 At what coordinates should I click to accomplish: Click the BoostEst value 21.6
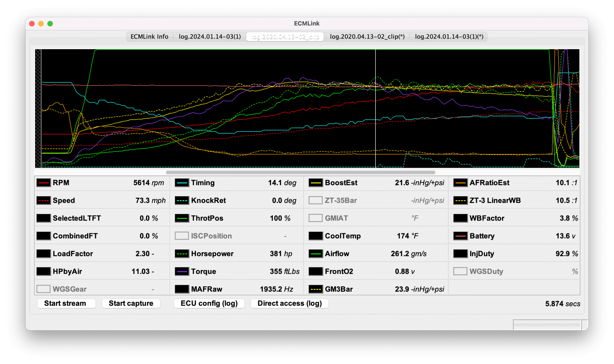[402, 183]
